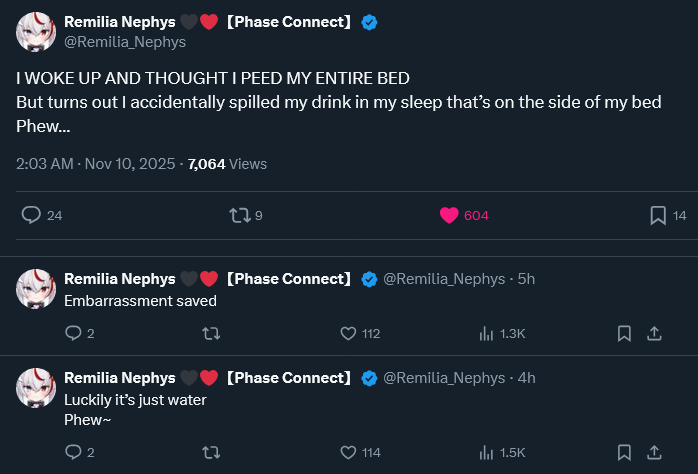
Task: Reply to the "Luckily it's just water" tweet
Action: click(x=73, y=452)
